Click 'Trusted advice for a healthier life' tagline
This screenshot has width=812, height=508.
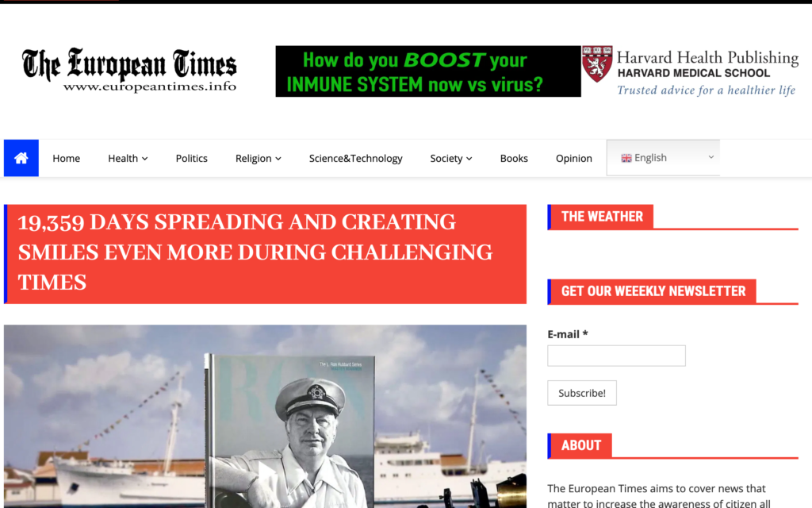[707, 90]
